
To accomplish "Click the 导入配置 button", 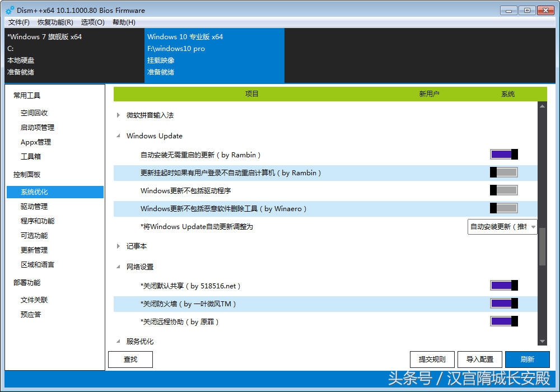I will coord(480,359).
